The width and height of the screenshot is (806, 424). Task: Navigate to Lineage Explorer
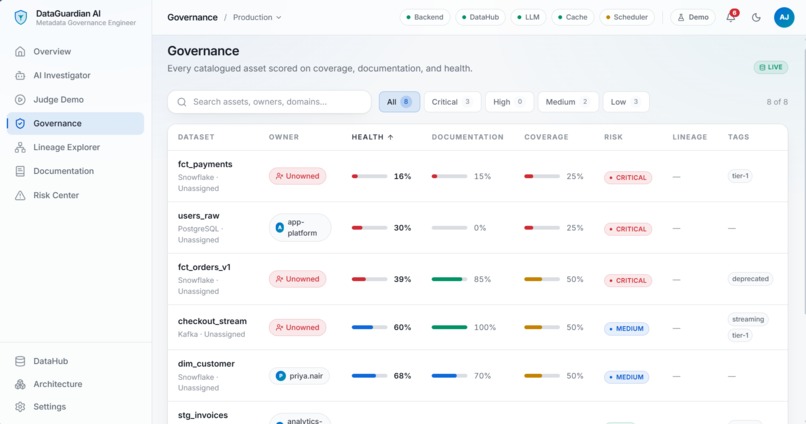[75, 148]
